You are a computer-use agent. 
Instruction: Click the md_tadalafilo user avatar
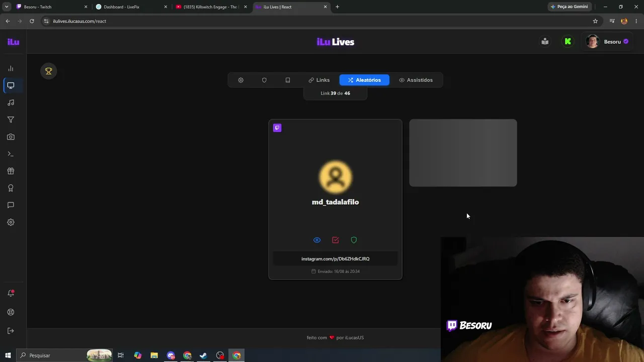pyautogui.click(x=336, y=176)
